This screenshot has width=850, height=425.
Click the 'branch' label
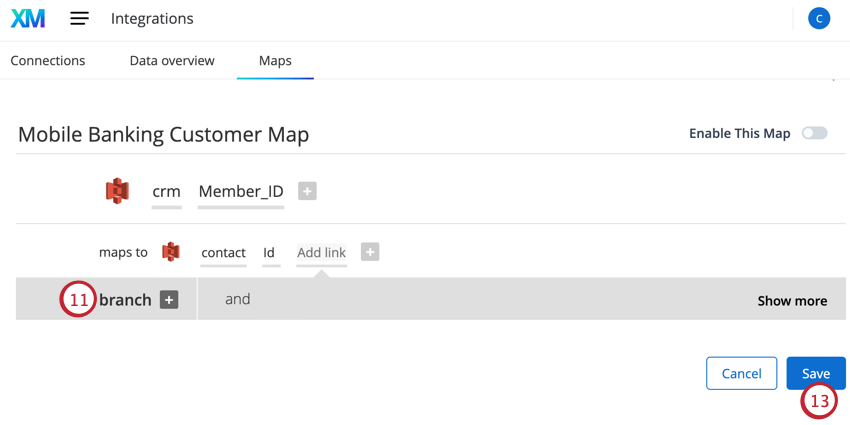(125, 300)
